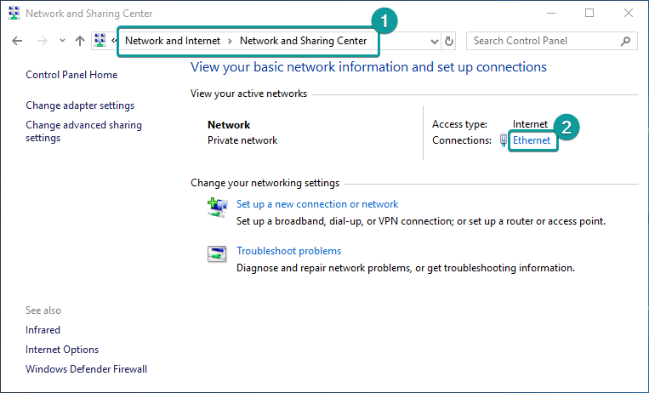Click the 'Diagnose and repair network problems' description

[x=405, y=268]
